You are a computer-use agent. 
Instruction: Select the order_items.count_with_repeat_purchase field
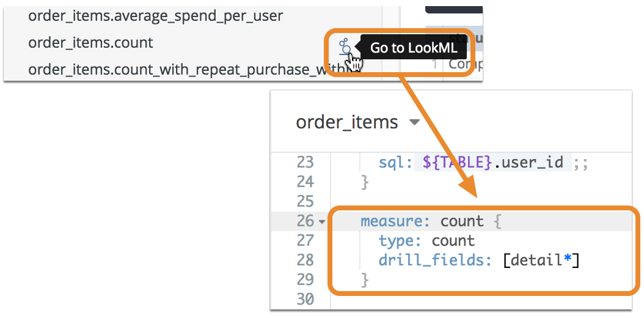click(177, 70)
